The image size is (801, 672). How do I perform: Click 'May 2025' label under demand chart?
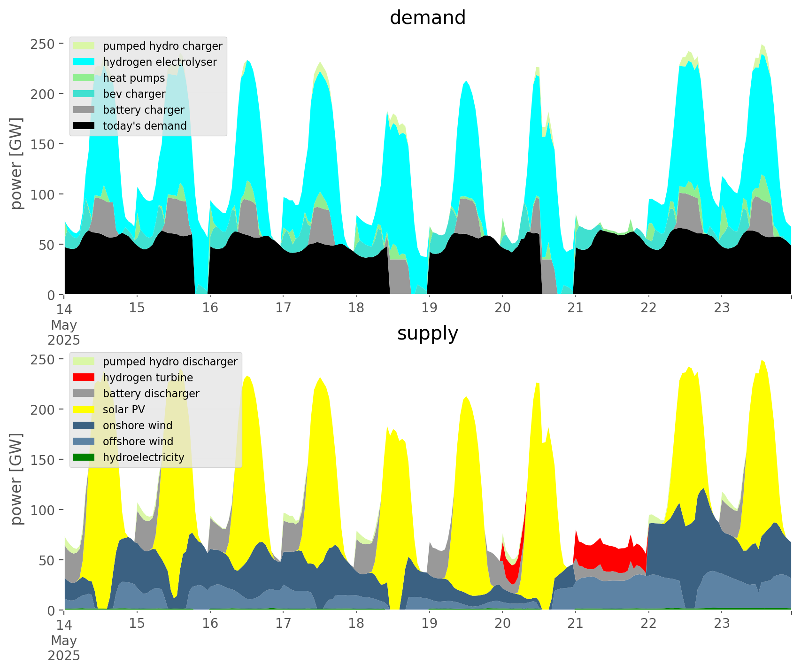pyautogui.click(x=64, y=332)
